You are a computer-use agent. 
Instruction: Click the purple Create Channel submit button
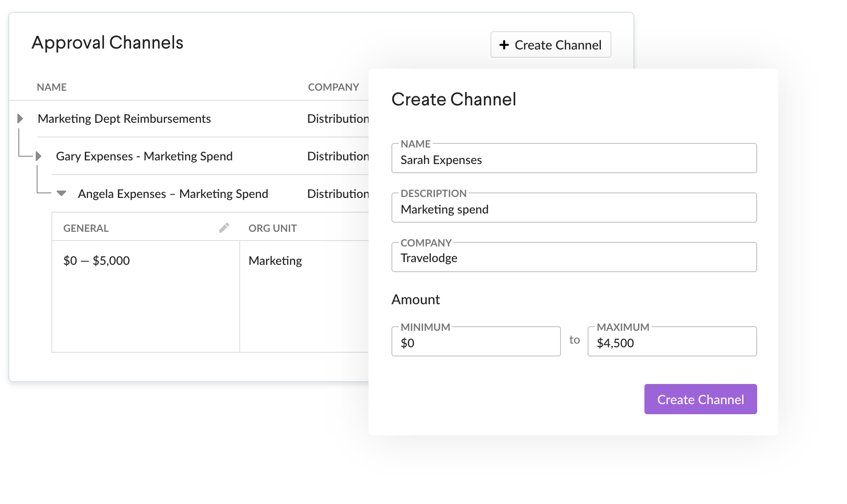click(x=700, y=399)
